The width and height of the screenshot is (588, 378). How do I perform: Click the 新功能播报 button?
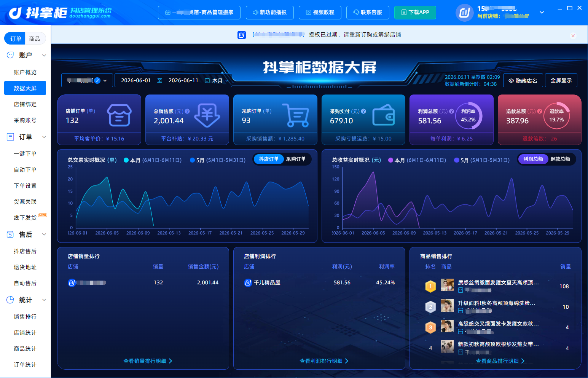point(270,13)
